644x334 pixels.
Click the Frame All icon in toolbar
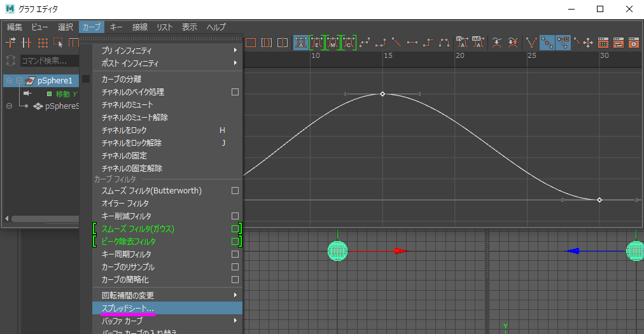(x=251, y=43)
